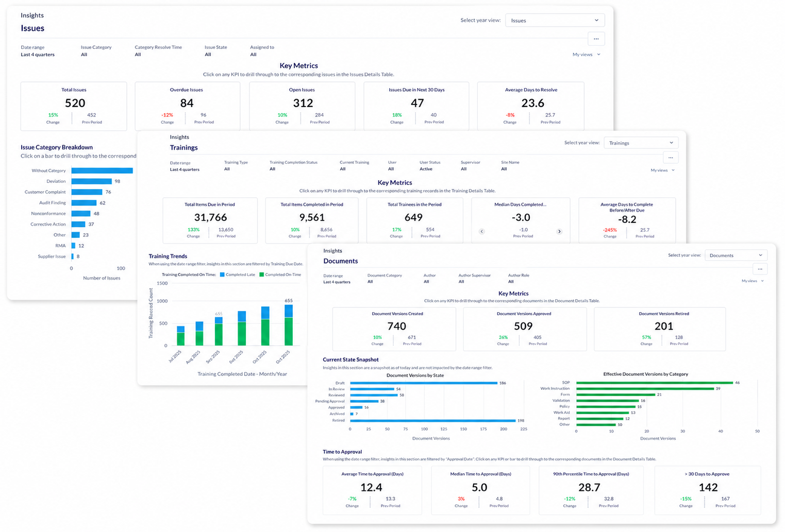
Task: Open the Supervisor filter in Trainings panel
Action: click(x=470, y=165)
